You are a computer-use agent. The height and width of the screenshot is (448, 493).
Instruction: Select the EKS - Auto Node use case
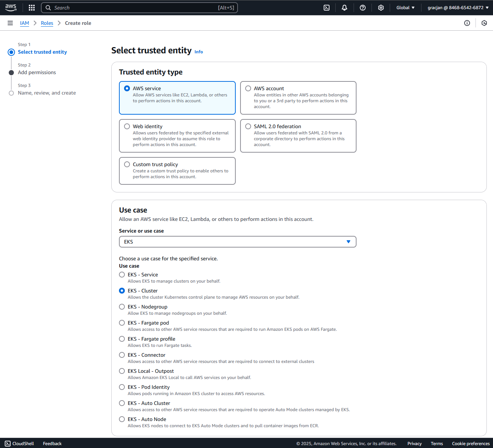tap(122, 419)
